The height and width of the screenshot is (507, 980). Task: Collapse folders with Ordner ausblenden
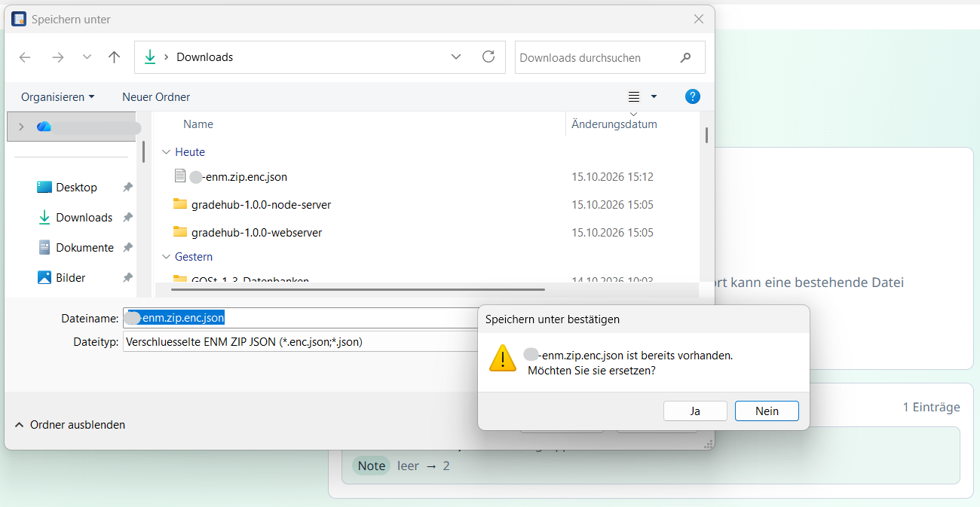coord(69,425)
